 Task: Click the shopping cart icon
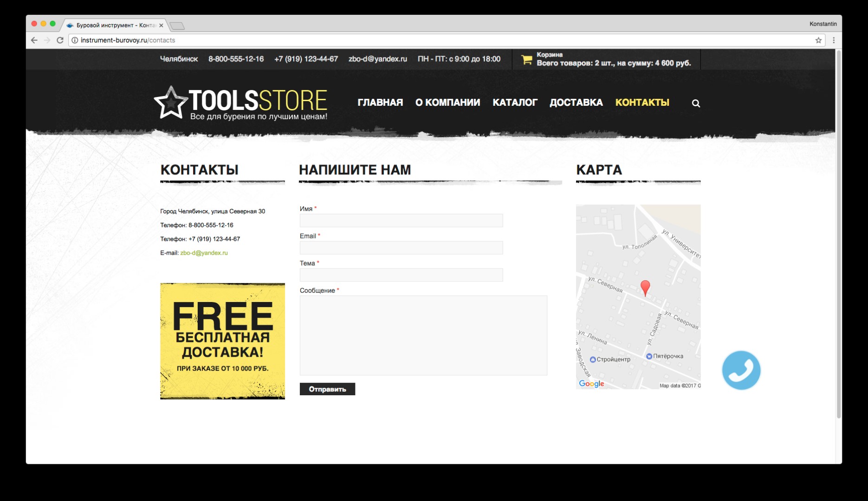coord(526,59)
